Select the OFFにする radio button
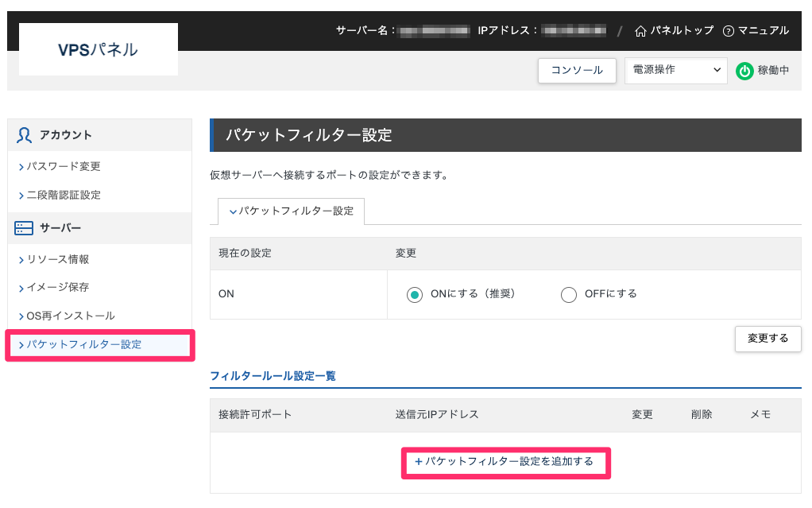 [568, 294]
